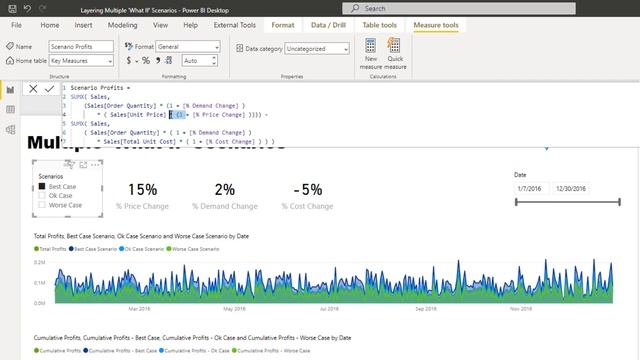The height and width of the screenshot is (360, 640).
Task: Check the Worse Case checkbox
Action: coord(42,205)
